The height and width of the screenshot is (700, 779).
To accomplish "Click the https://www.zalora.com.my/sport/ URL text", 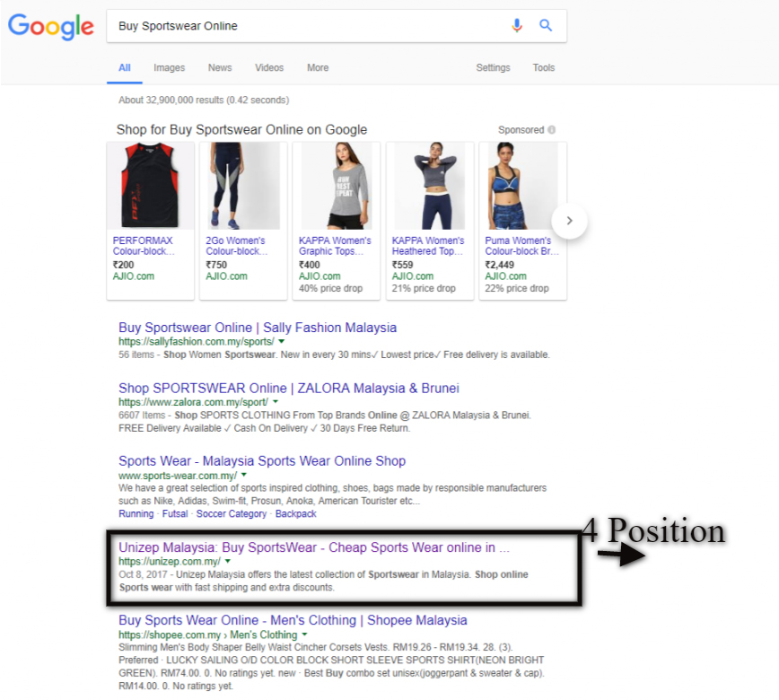I will pos(193,402).
